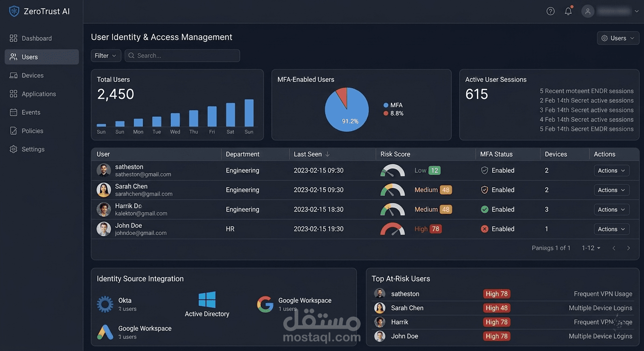Click the Policies document icon
The height and width of the screenshot is (351, 644).
[x=14, y=131]
